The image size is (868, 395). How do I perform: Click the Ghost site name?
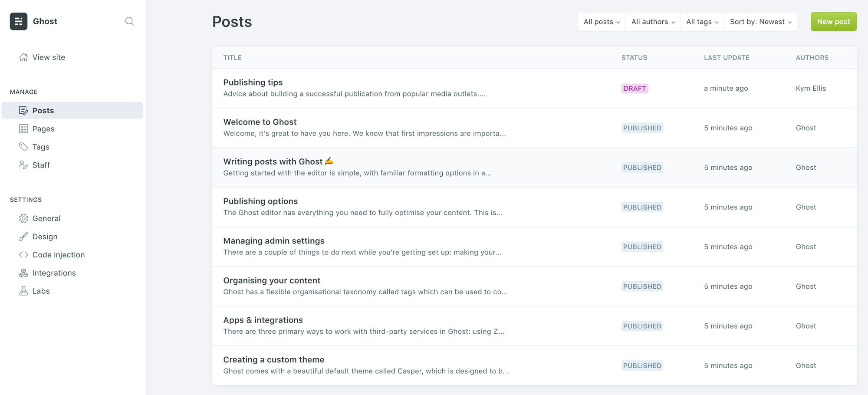pos(45,21)
